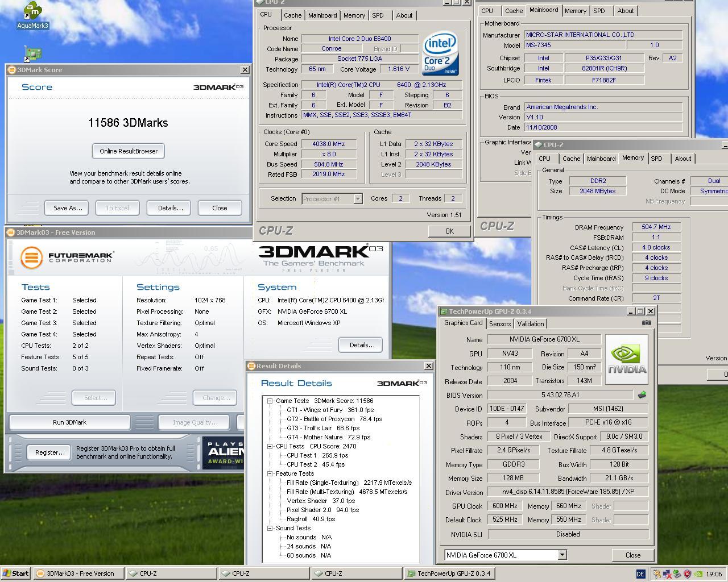The image size is (728, 582).
Task: Select the GT1 - Wings of Fury result
Action: [x=330, y=410]
